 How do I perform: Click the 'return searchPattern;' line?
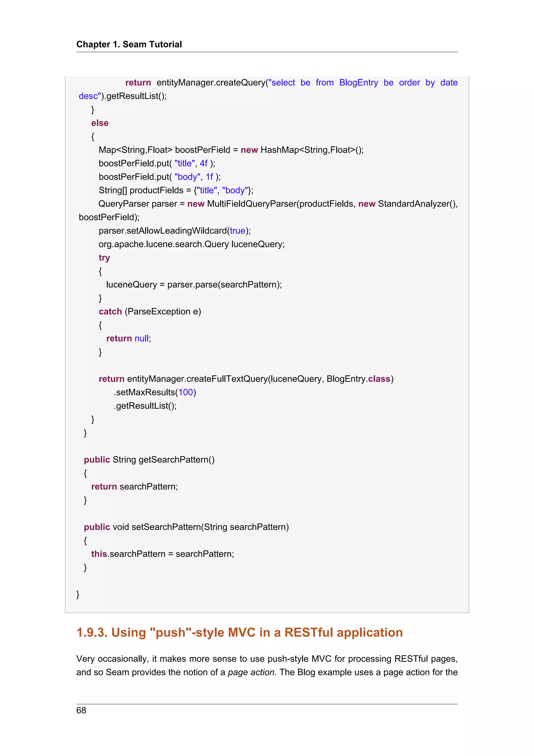click(134, 487)
